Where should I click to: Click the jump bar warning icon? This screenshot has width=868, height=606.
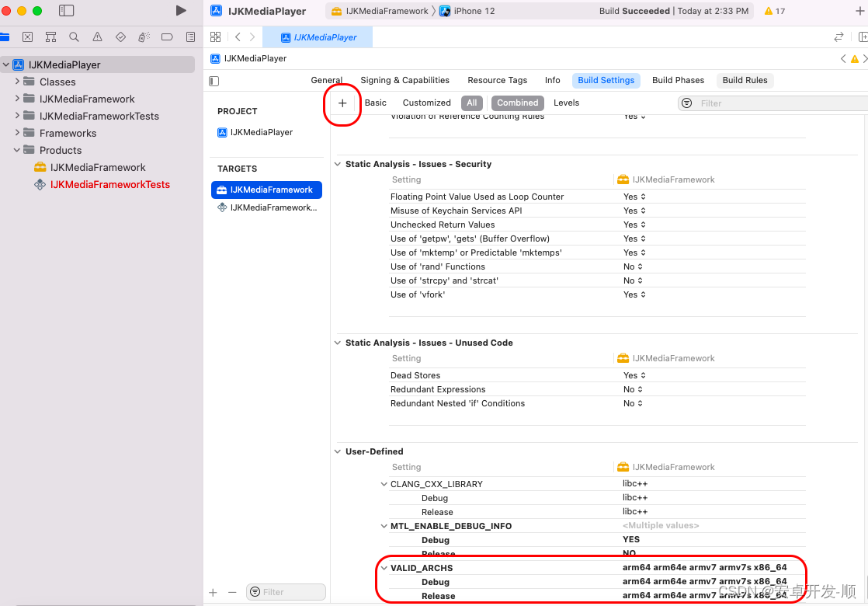pos(855,59)
